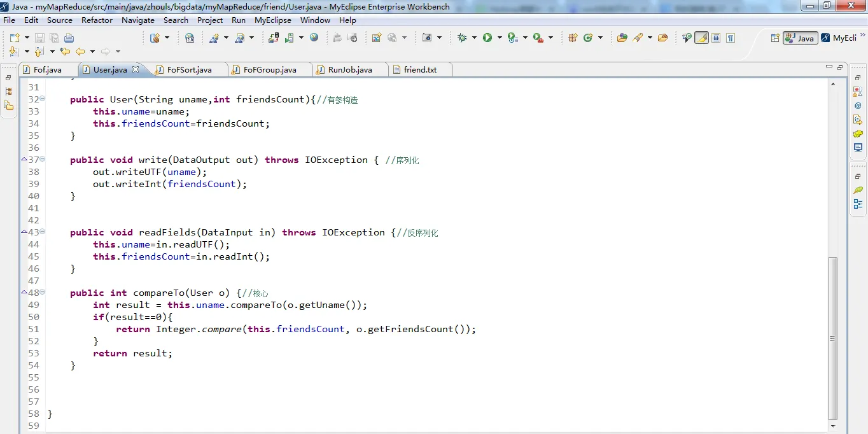The width and height of the screenshot is (868, 434).
Task: Toggle Show Whitespace Characters pilcrow button
Action: (731, 38)
